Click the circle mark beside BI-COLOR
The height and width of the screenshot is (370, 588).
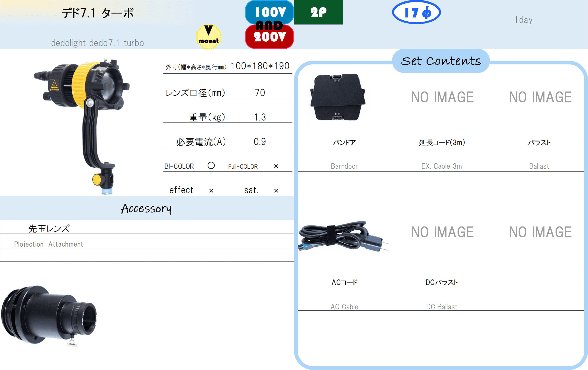[211, 165]
